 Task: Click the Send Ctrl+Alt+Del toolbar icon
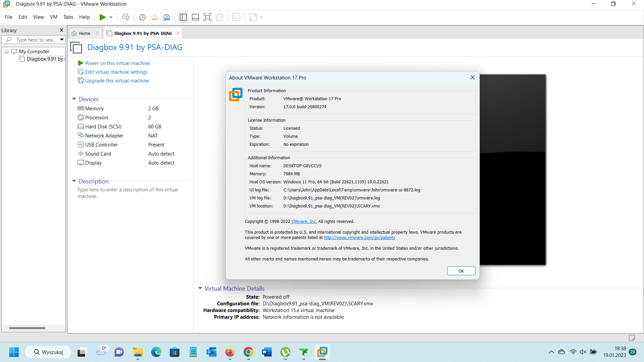click(x=125, y=17)
